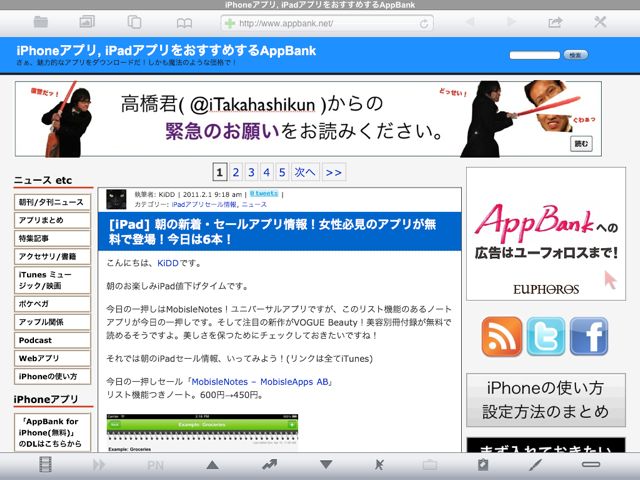Open AppBank for iPhone(無料) download link

52,432
